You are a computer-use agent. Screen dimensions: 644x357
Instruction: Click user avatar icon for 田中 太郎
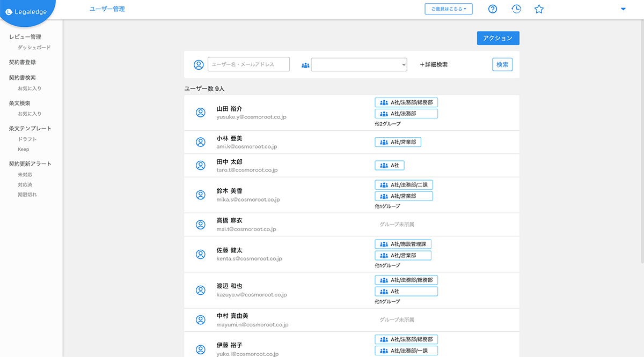click(x=200, y=166)
